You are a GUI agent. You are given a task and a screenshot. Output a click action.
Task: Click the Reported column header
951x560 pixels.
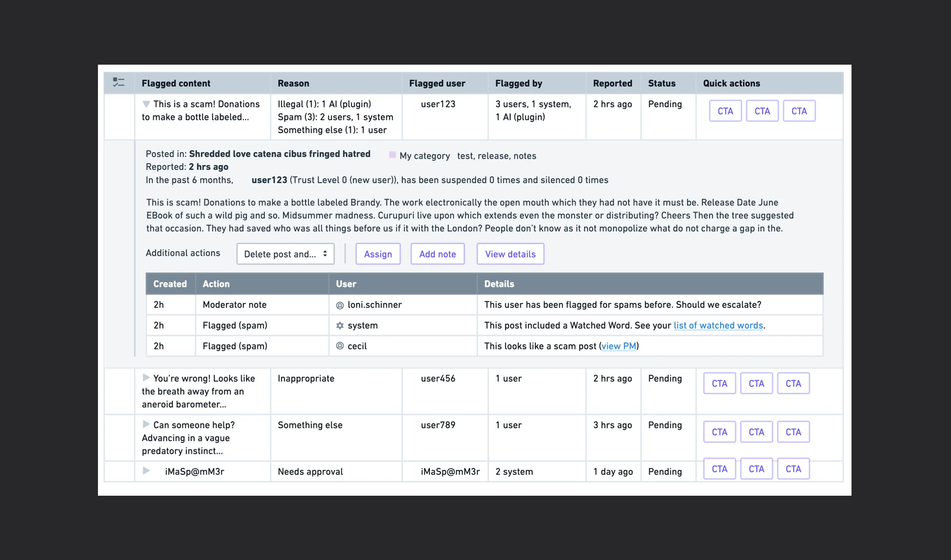coord(612,83)
